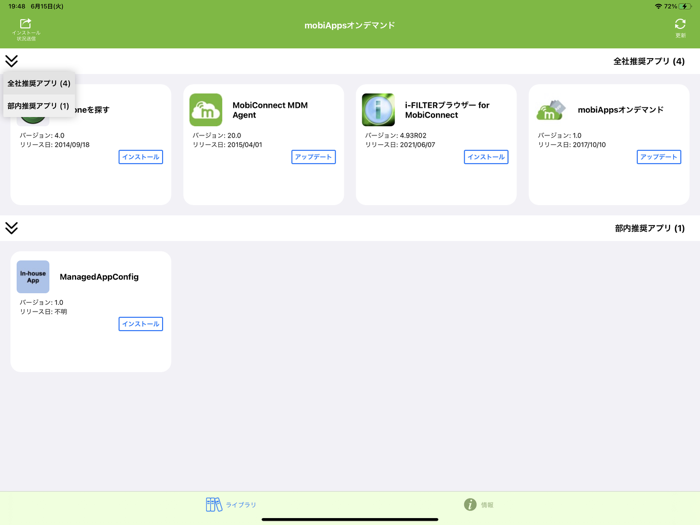Tap the 全社推奨アプリ (4) section header label
This screenshot has height=525, width=700.
649,61
